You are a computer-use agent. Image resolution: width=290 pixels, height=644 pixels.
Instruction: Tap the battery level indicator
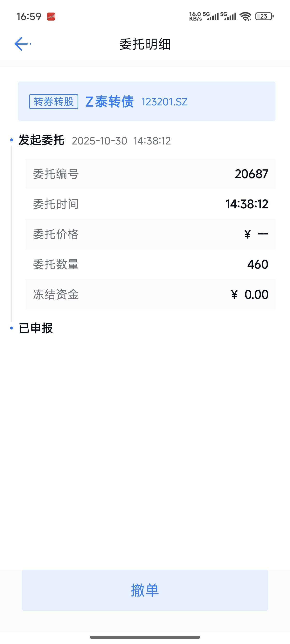point(264,16)
